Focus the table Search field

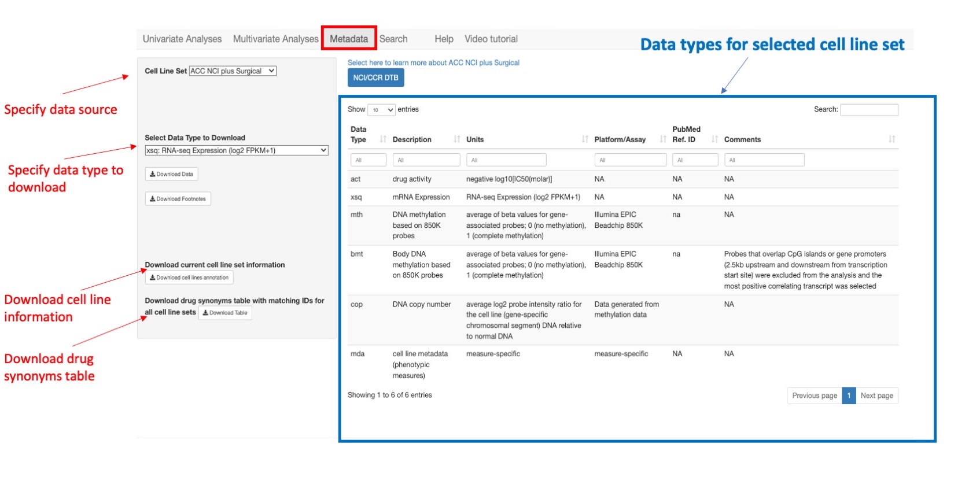[869, 110]
